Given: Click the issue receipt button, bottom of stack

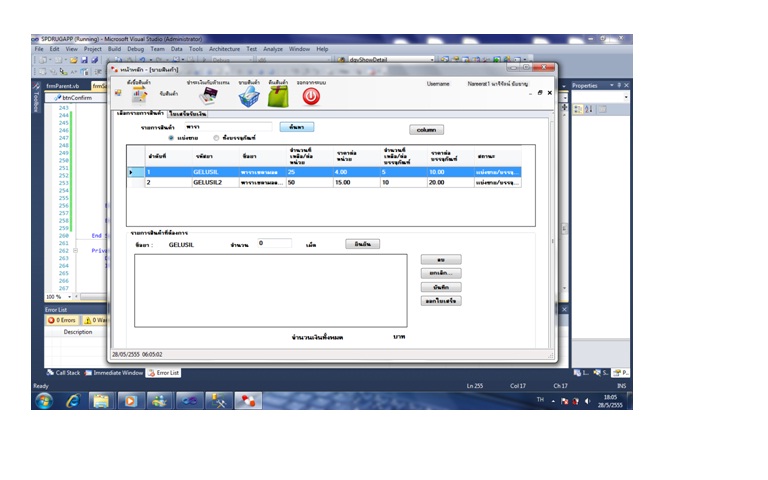Looking at the screenshot, I should [x=441, y=301].
